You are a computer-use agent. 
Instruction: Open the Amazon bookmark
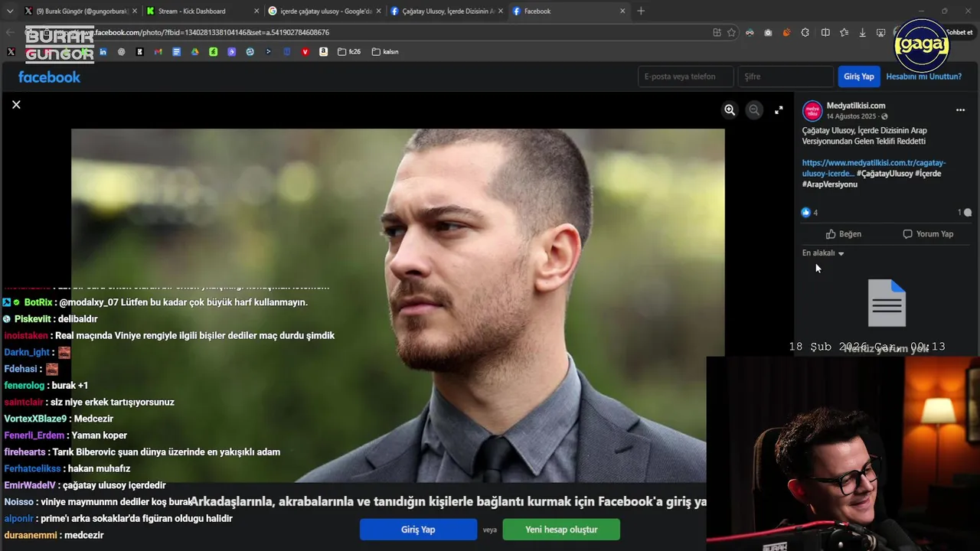(324, 52)
